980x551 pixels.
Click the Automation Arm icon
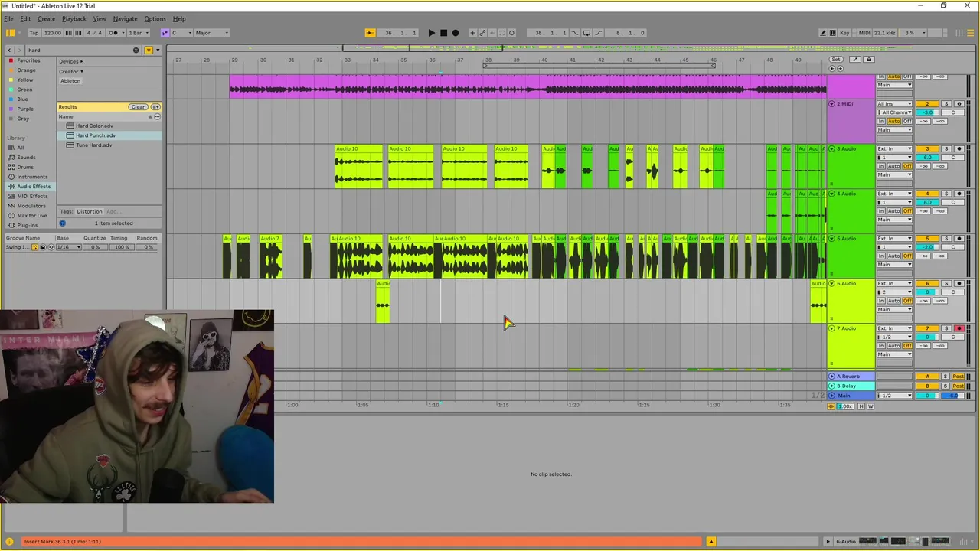[482, 33]
